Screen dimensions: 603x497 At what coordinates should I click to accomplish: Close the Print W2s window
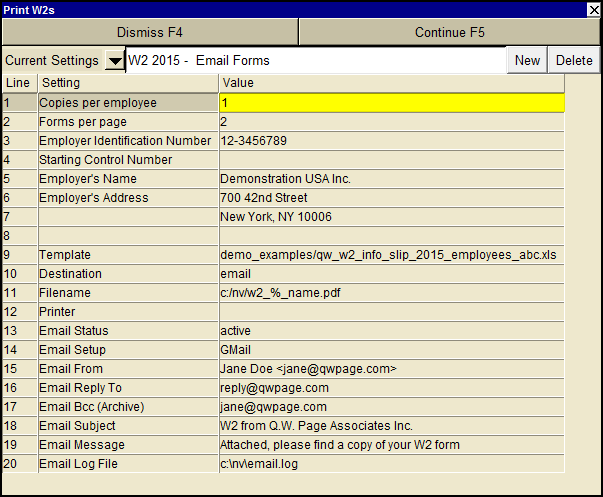pos(593,8)
